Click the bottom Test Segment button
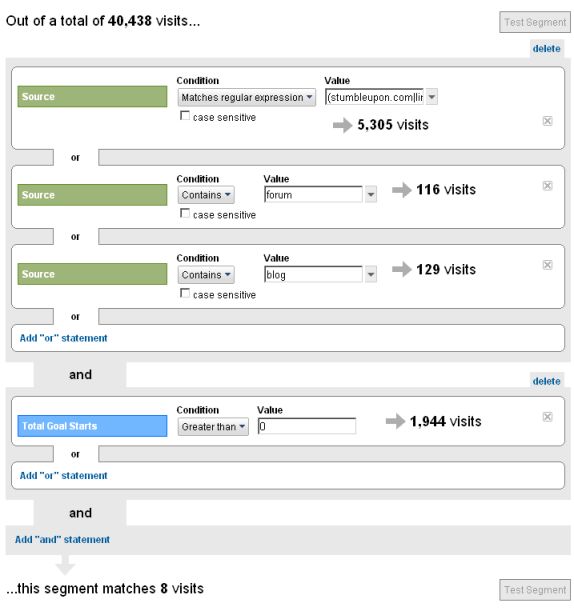 point(535,590)
